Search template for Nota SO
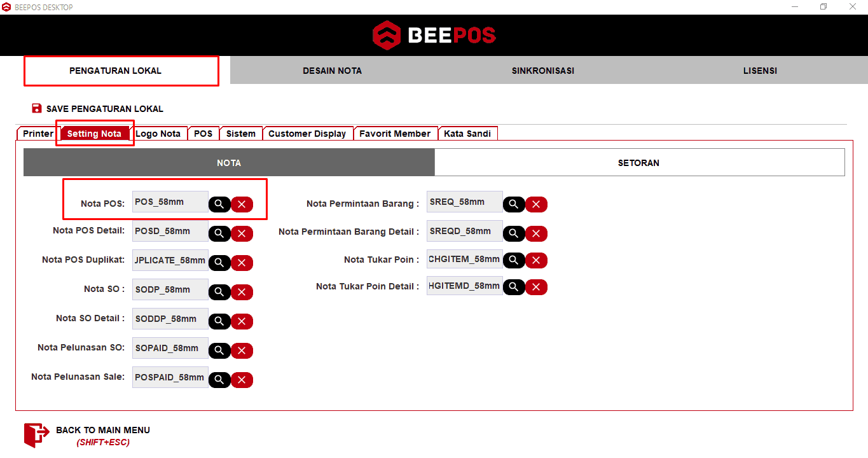This screenshot has height=458, width=868. point(219,292)
